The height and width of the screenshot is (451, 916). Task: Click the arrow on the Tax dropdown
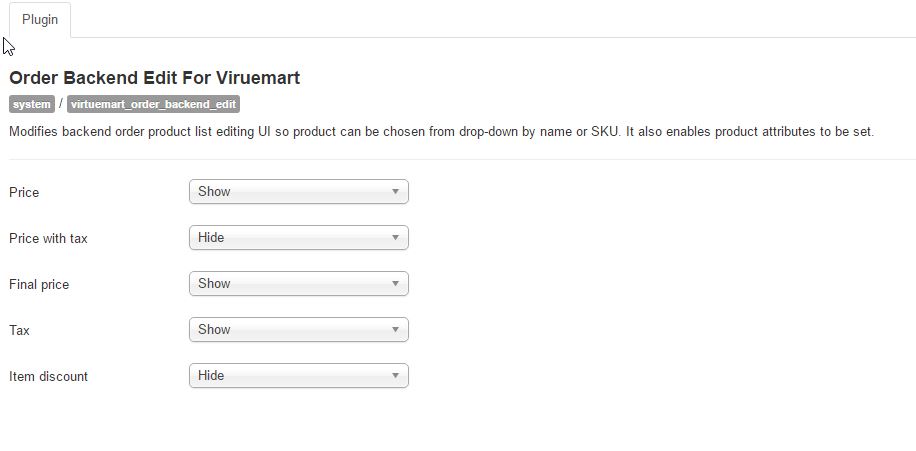[x=395, y=330]
